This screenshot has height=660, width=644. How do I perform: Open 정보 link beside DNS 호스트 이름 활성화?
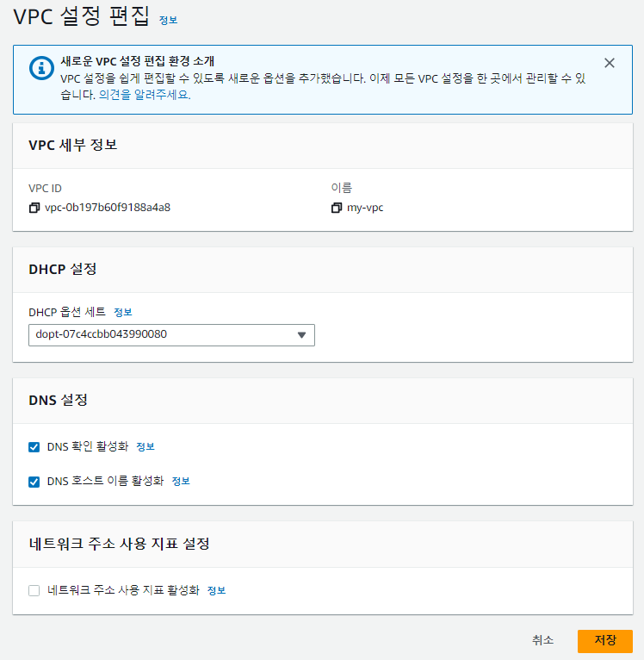click(181, 481)
